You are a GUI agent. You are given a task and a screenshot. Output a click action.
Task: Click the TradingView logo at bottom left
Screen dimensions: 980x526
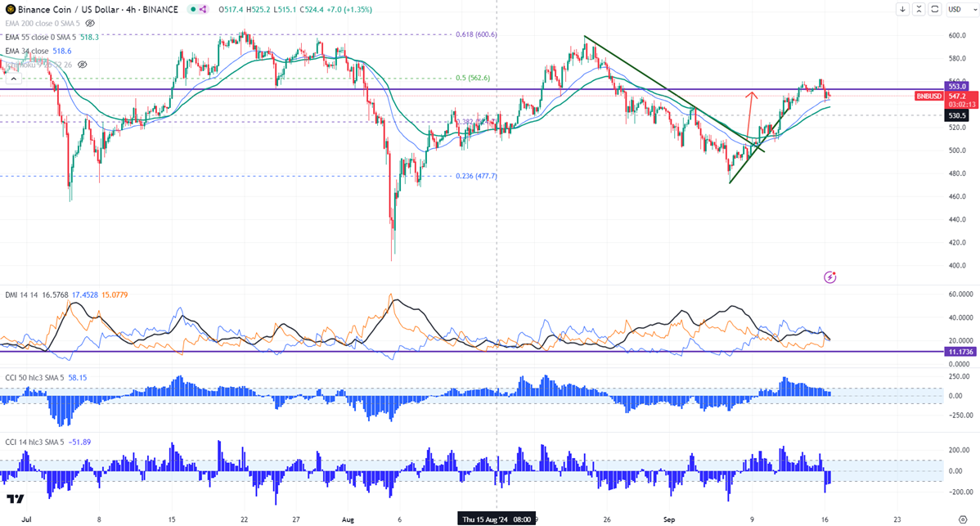(x=15, y=499)
